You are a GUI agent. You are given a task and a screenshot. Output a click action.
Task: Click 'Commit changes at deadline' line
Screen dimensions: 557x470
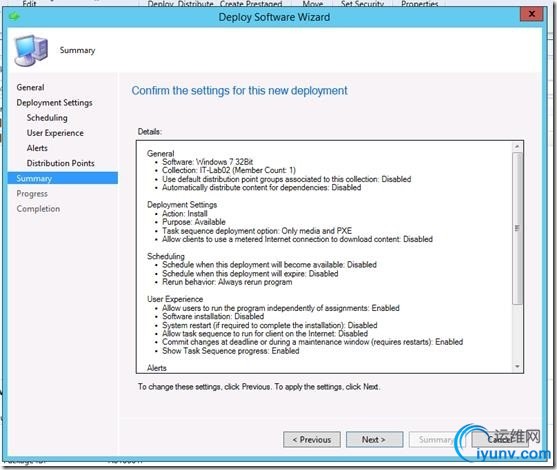point(313,342)
